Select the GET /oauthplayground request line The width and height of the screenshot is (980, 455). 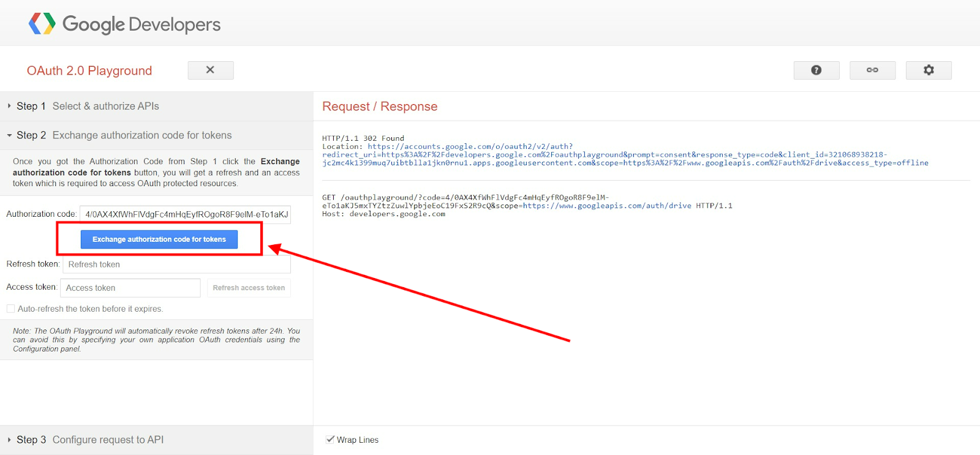click(x=527, y=201)
